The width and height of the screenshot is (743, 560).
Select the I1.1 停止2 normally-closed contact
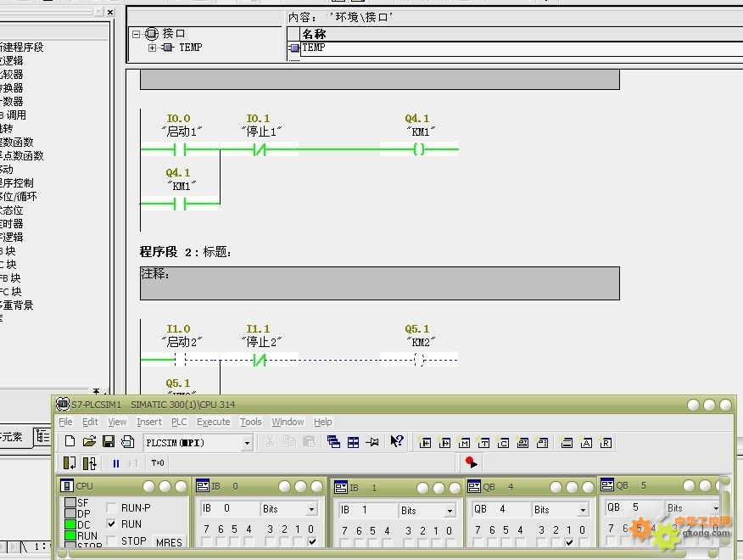click(260, 360)
